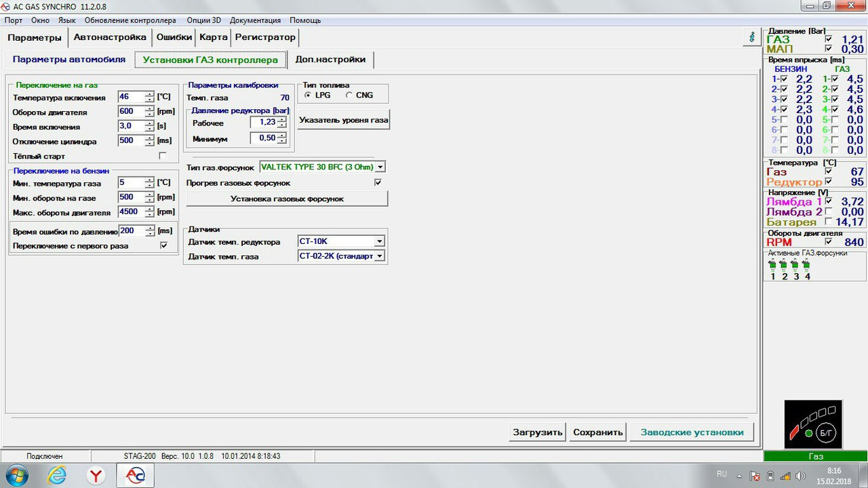Open Yandex browser from the taskbar
This screenshot has width=868, height=488.
[96, 476]
